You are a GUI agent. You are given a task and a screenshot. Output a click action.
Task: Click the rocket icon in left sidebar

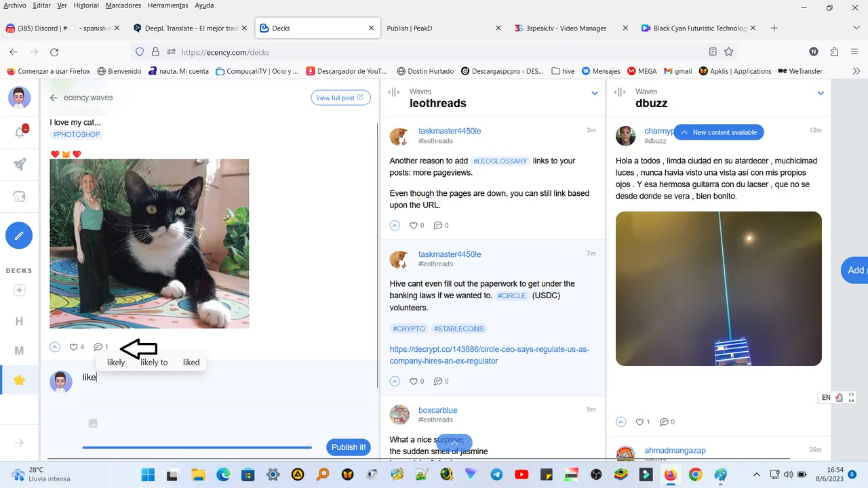coord(20,164)
